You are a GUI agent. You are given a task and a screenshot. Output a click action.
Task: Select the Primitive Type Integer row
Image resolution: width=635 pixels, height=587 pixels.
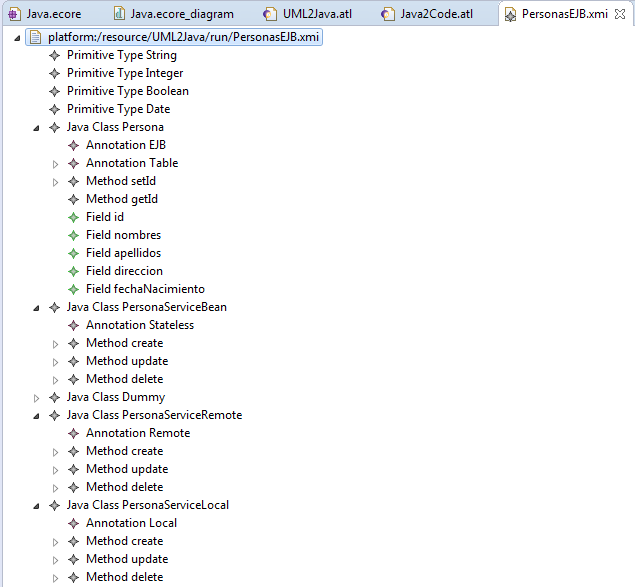(x=125, y=73)
